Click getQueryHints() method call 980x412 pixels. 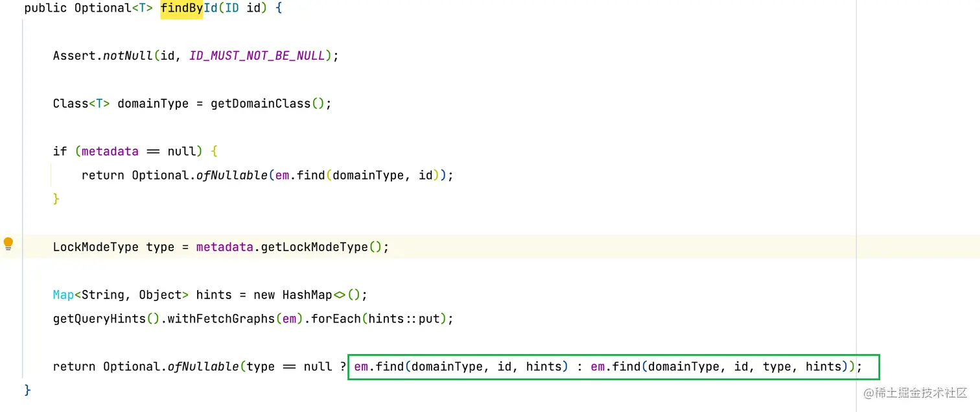tap(106, 319)
